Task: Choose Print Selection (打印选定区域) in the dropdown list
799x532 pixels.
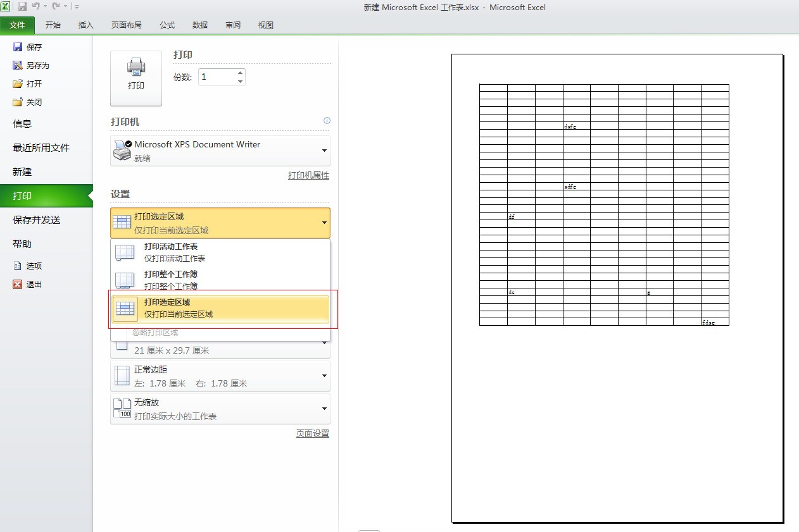Action: click(220, 308)
